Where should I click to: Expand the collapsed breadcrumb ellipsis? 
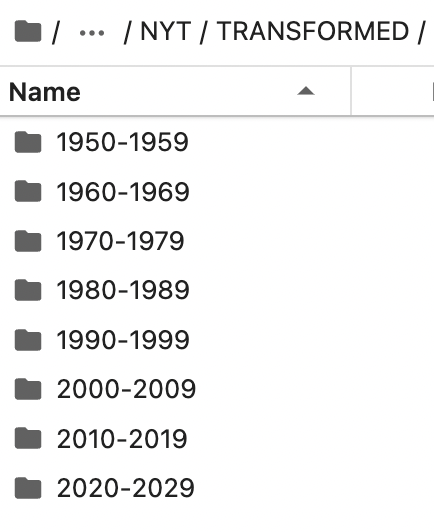click(x=92, y=33)
